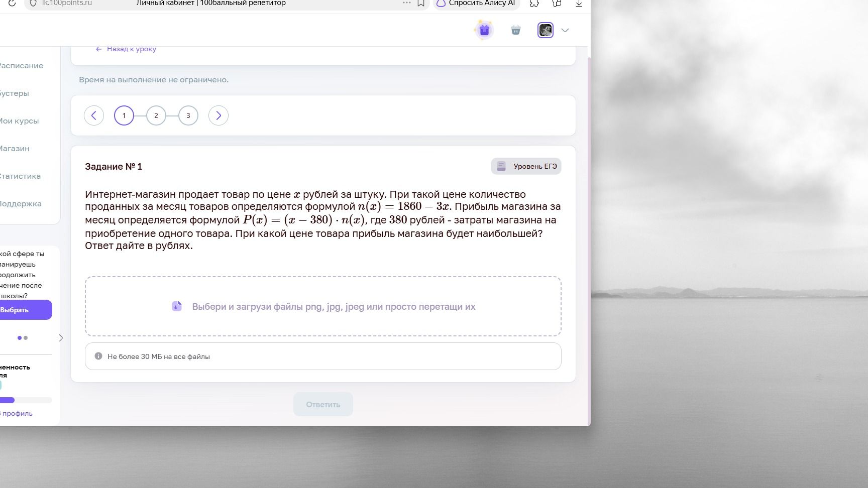Click text Время на выполнение не ограничено
The height and width of the screenshot is (488, 868).
point(154,80)
